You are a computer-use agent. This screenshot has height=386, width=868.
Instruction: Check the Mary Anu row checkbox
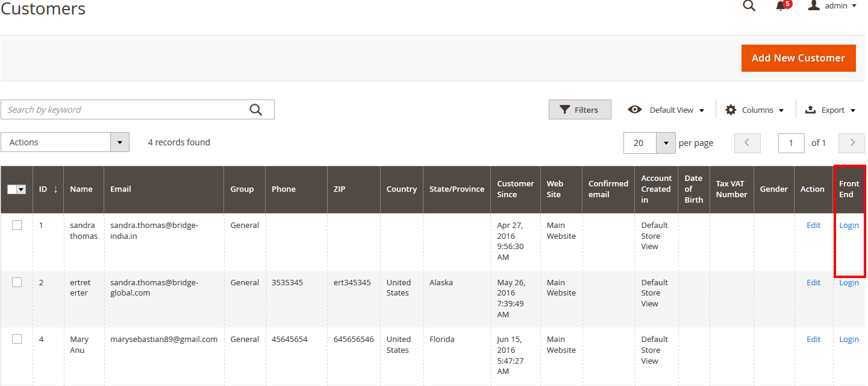(x=17, y=339)
